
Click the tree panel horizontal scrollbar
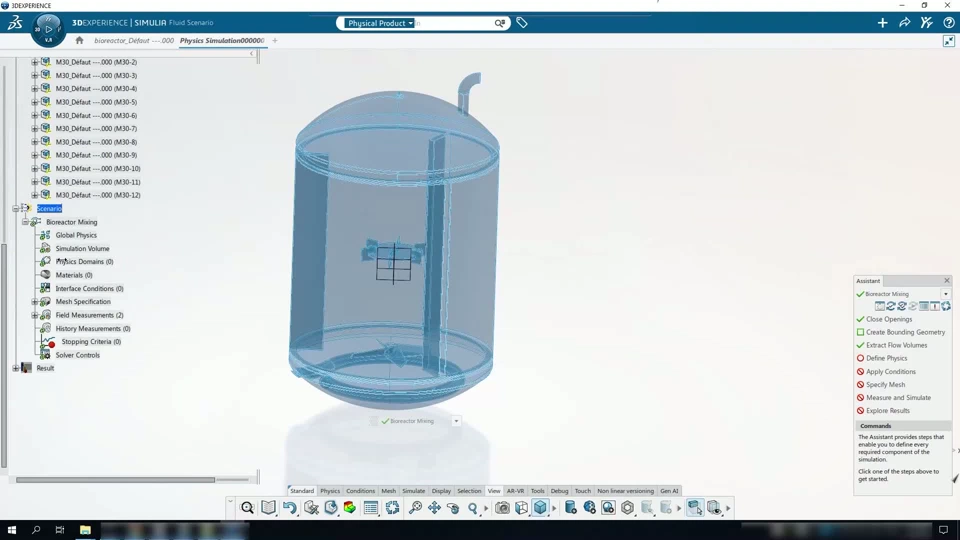coord(115,480)
